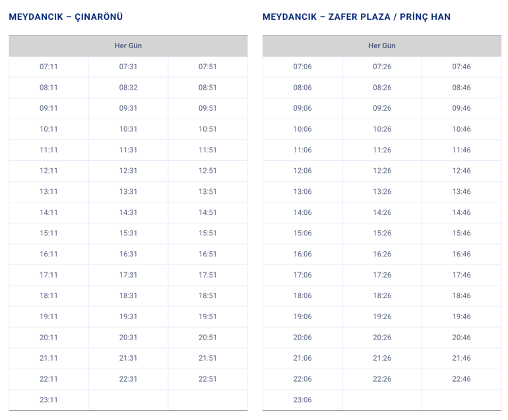Click the 10:26 time cell
Screen dimensions: 508x420
pos(382,129)
